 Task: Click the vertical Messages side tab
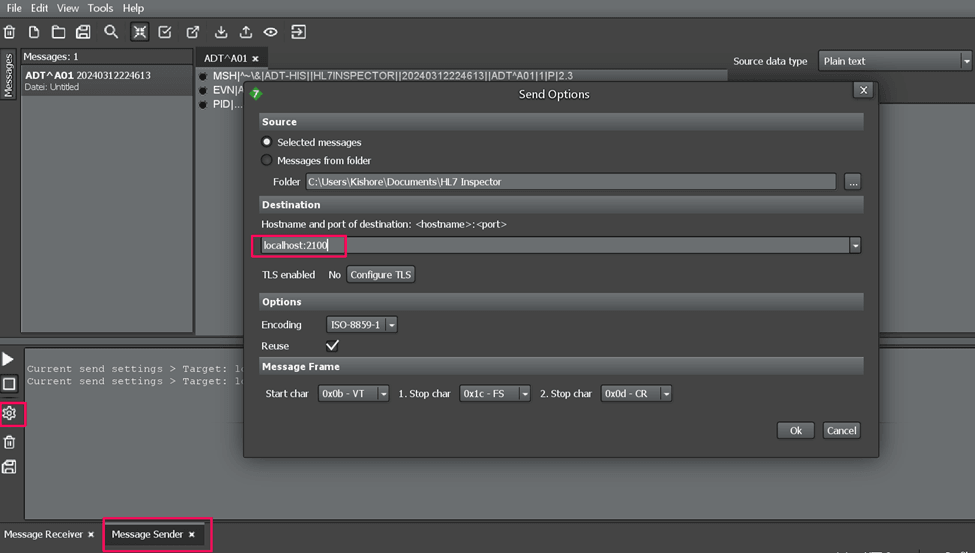[x=8, y=75]
